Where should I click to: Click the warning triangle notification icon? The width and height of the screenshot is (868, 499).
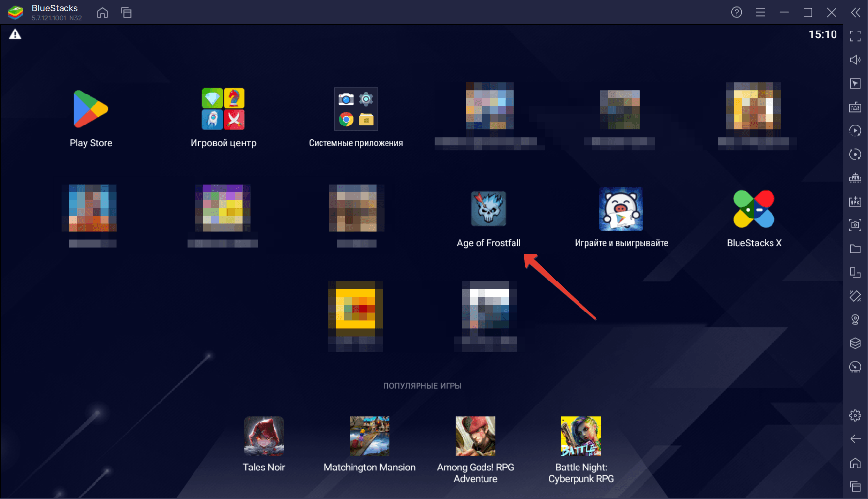[15, 34]
